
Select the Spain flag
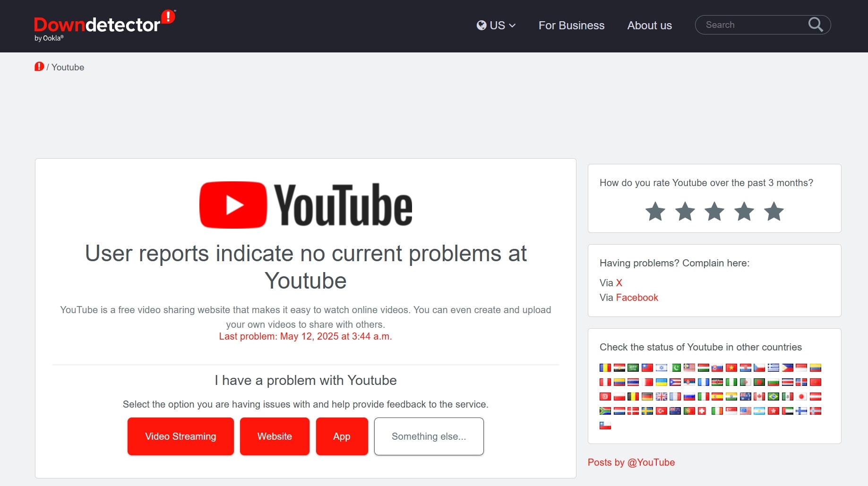click(717, 396)
